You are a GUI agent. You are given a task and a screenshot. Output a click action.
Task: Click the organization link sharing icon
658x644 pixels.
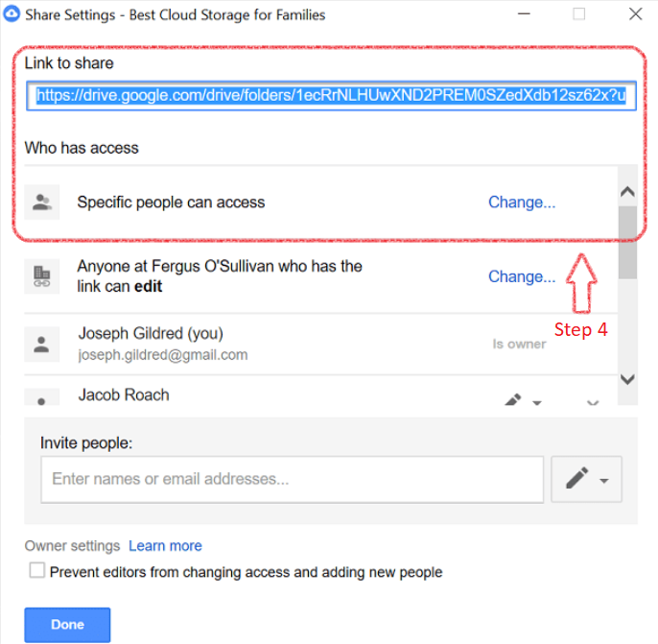(42, 276)
